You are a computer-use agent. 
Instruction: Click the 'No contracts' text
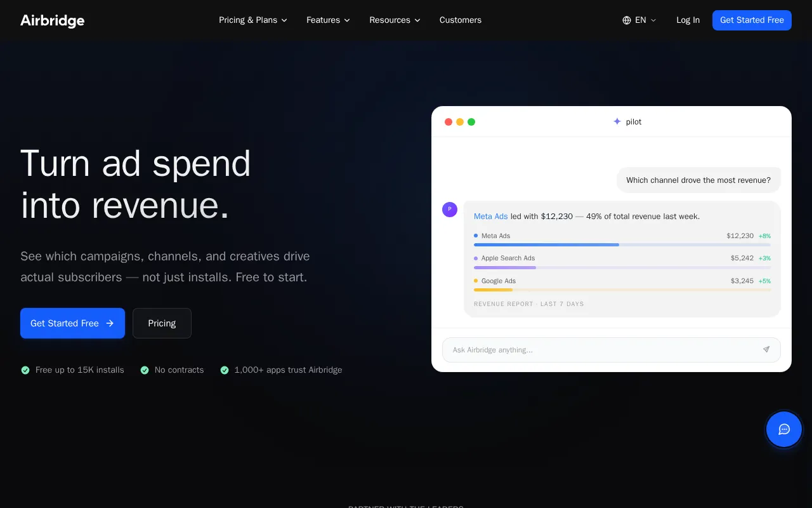[179, 370]
